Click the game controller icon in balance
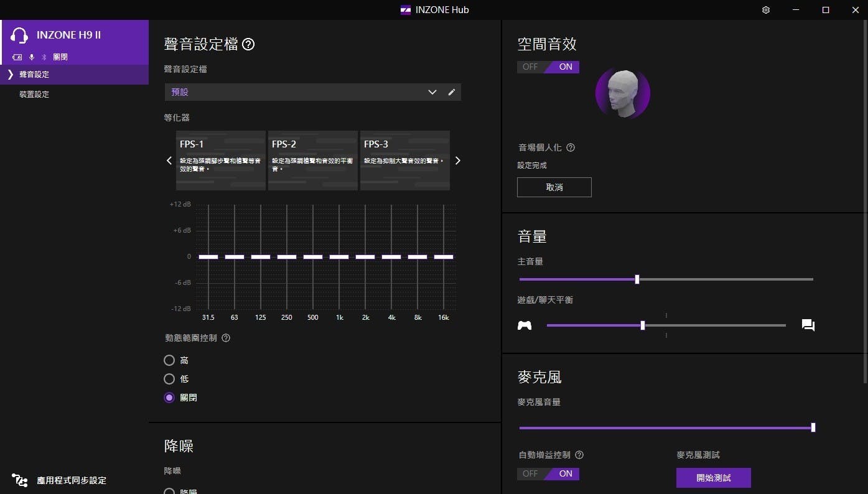Viewport: 868px width, 494px height. [x=525, y=325]
